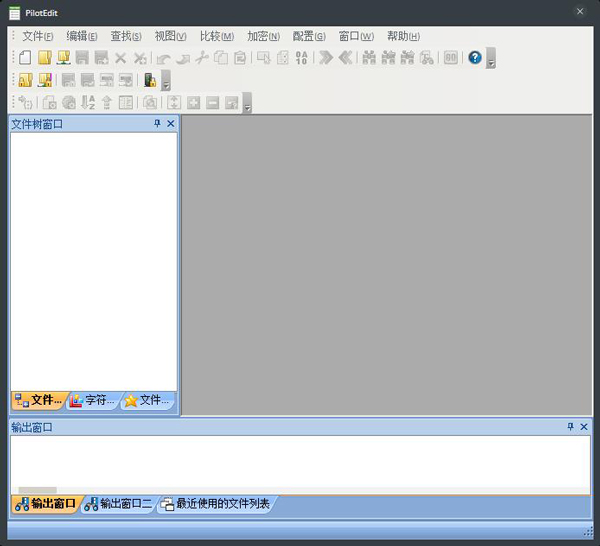Screen dimensions: 600x546
Task: Expand third toolbar overflow options arrow
Action: [x=247, y=103]
